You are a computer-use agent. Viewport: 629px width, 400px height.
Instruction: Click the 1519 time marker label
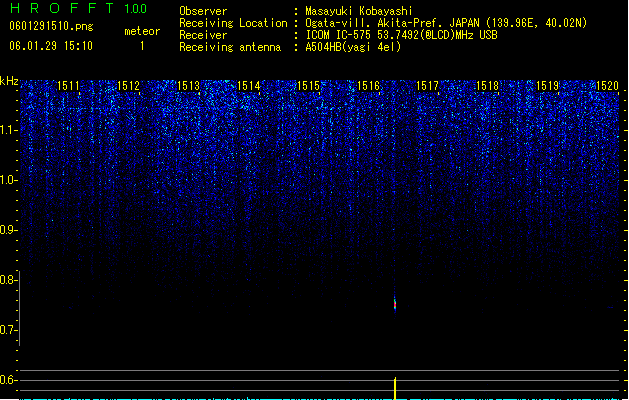(548, 85)
